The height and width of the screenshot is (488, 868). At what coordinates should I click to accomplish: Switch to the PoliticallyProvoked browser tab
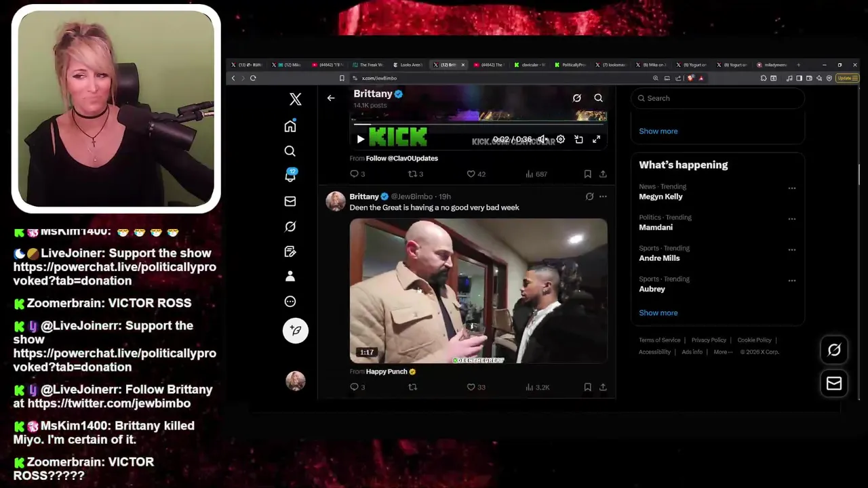[570, 65]
